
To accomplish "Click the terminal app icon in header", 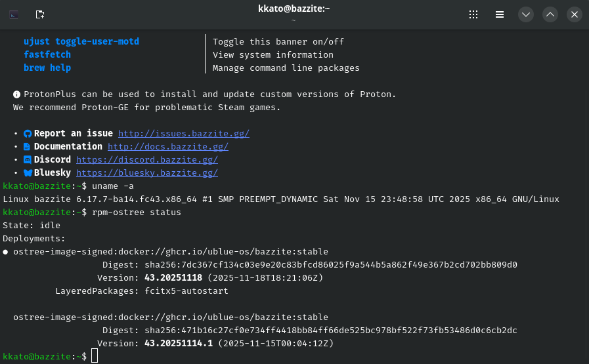I will point(14,14).
